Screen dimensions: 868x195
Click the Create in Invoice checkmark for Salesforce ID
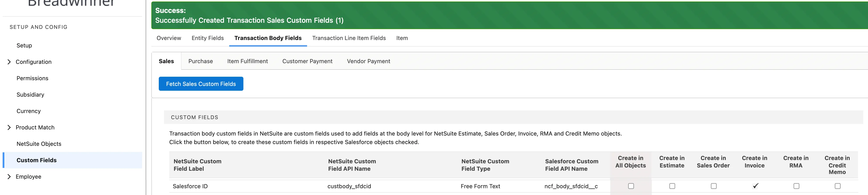[755, 186]
